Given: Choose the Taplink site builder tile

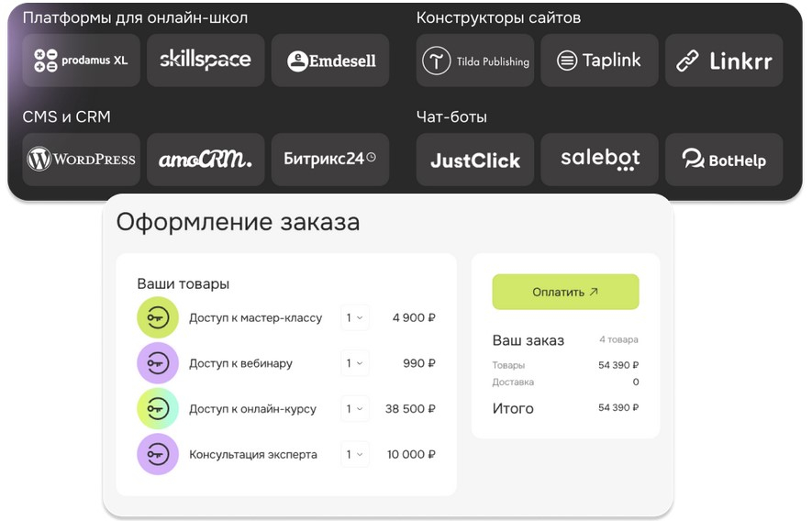Looking at the screenshot, I should 599,61.
